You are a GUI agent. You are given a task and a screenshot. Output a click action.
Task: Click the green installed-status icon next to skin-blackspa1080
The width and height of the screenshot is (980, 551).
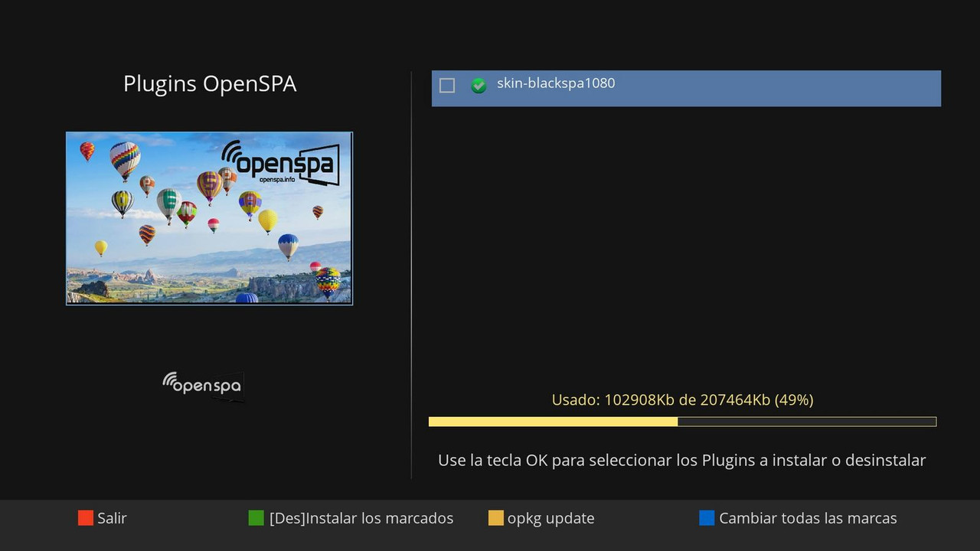[x=478, y=86]
